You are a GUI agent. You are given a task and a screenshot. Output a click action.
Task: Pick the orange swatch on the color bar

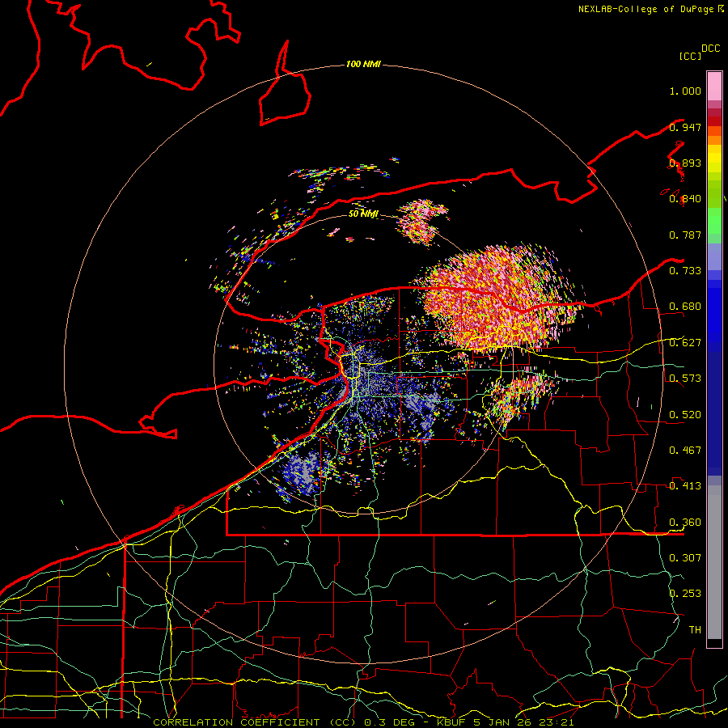coord(714,140)
